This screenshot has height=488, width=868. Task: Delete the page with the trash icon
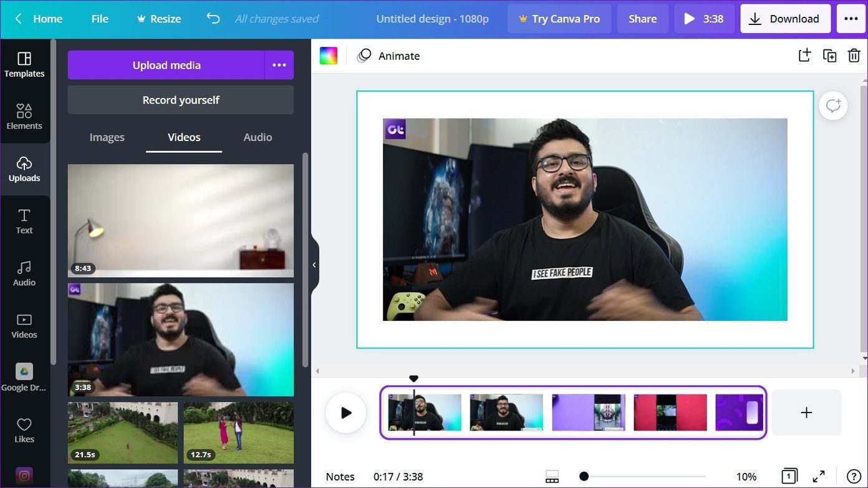point(854,56)
